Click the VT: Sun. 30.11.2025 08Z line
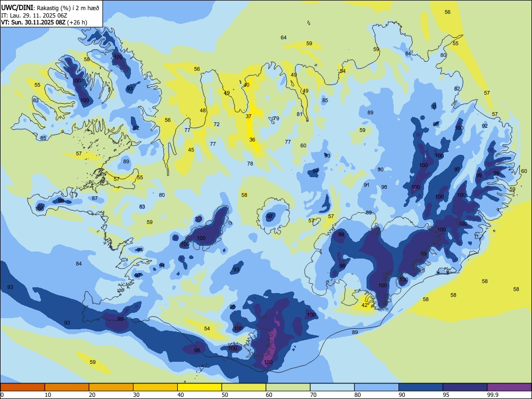Viewport: 532px width, 399px height. (44, 22)
